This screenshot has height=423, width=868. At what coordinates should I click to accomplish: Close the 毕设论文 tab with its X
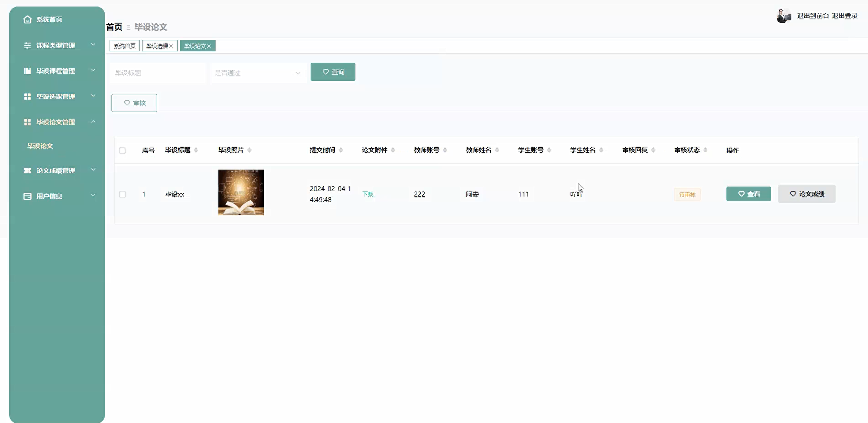click(x=209, y=46)
